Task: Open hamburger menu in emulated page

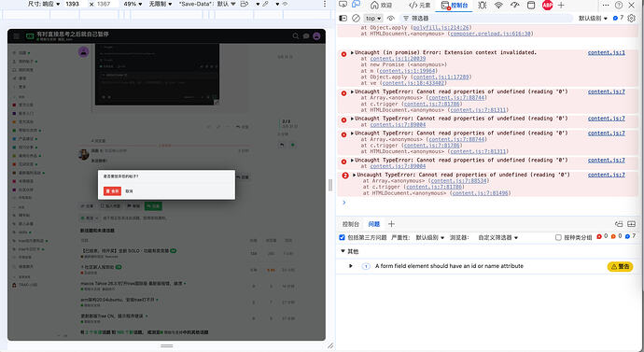Action: coord(17,36)
